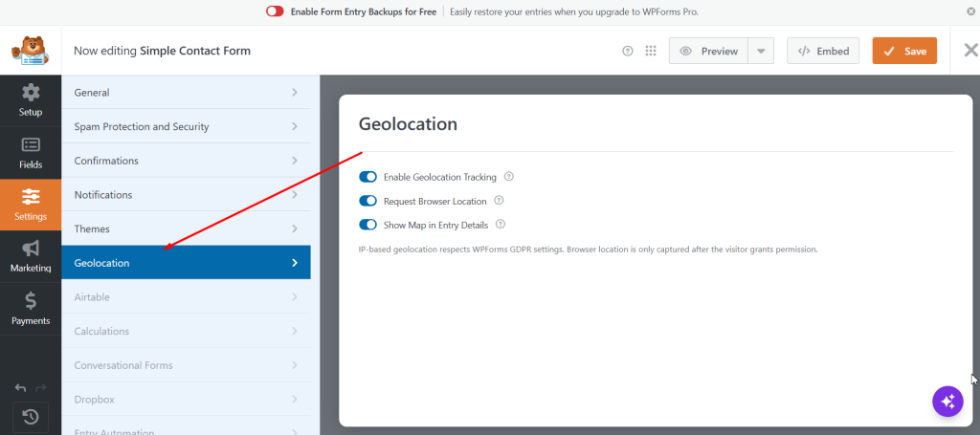Image resolution: width=980 pixels, height=435 pixels.
Task: Open the Setup gear panel
Action: click(31, 100)
